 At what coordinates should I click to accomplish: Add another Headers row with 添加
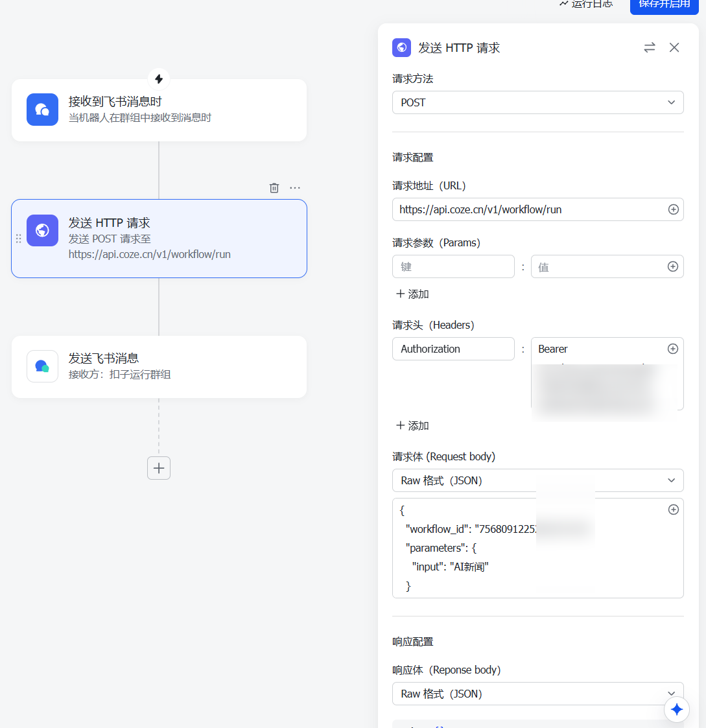412,426
